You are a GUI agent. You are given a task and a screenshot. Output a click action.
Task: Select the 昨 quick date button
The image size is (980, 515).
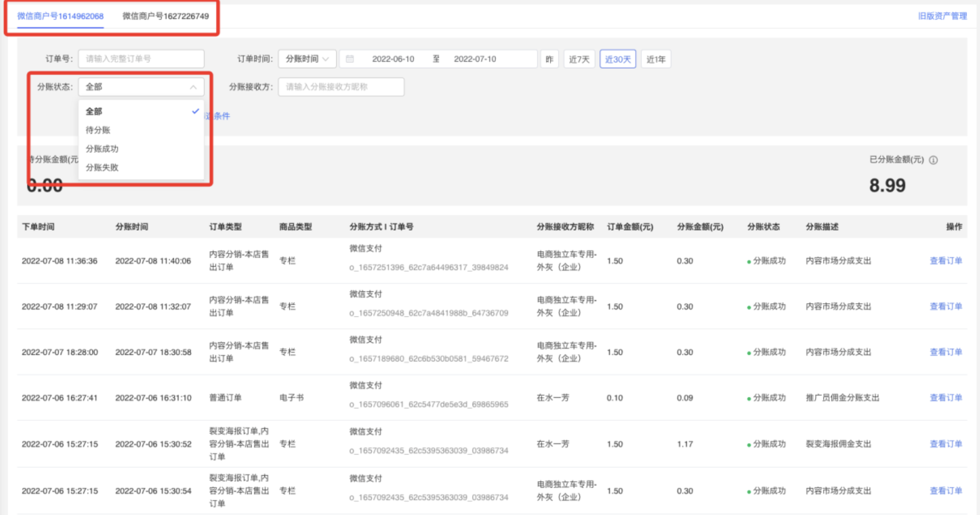[549, 59]
